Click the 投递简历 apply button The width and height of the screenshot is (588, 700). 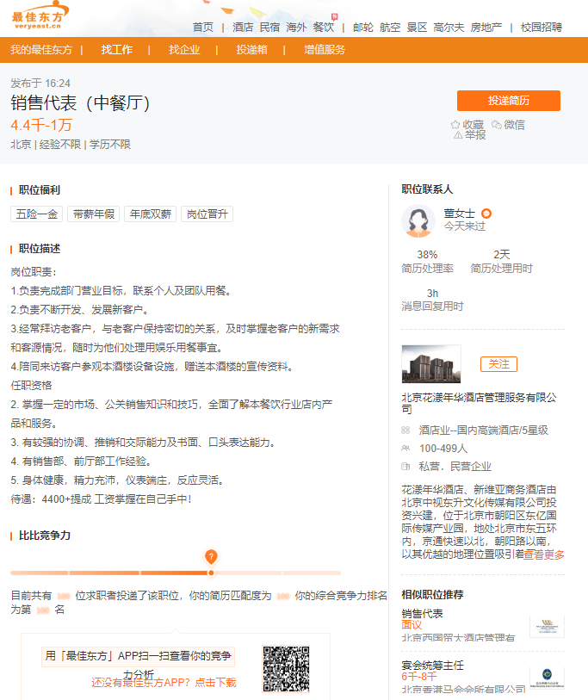coord(508,101)
